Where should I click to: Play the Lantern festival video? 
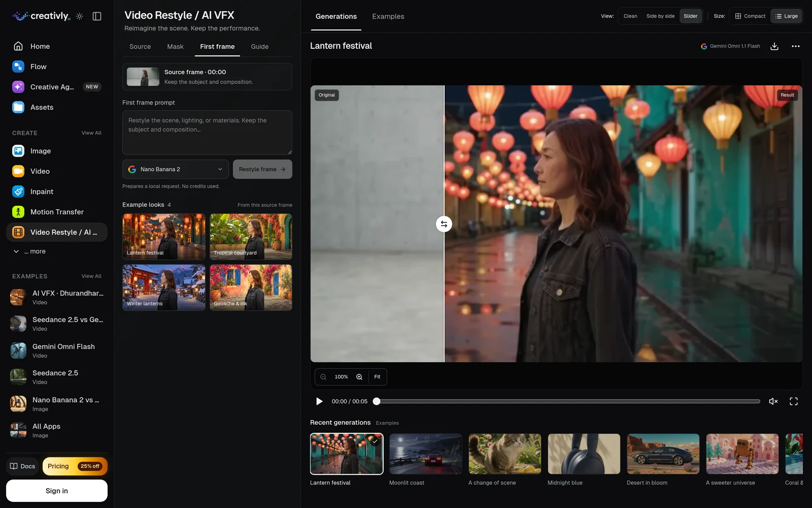(x=319, y=401)
